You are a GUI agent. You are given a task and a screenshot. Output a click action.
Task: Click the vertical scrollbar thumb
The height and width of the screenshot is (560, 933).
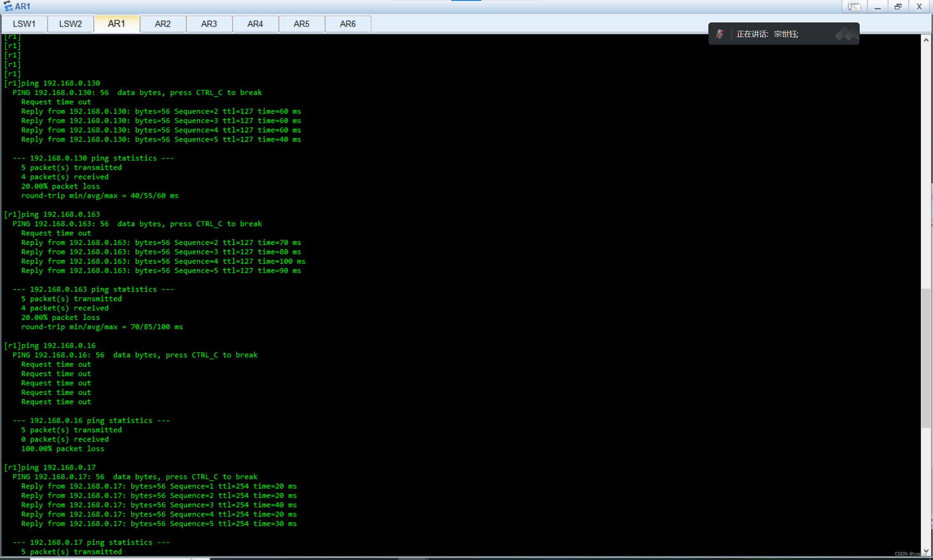pyautogui.click(x=926, y=358)
